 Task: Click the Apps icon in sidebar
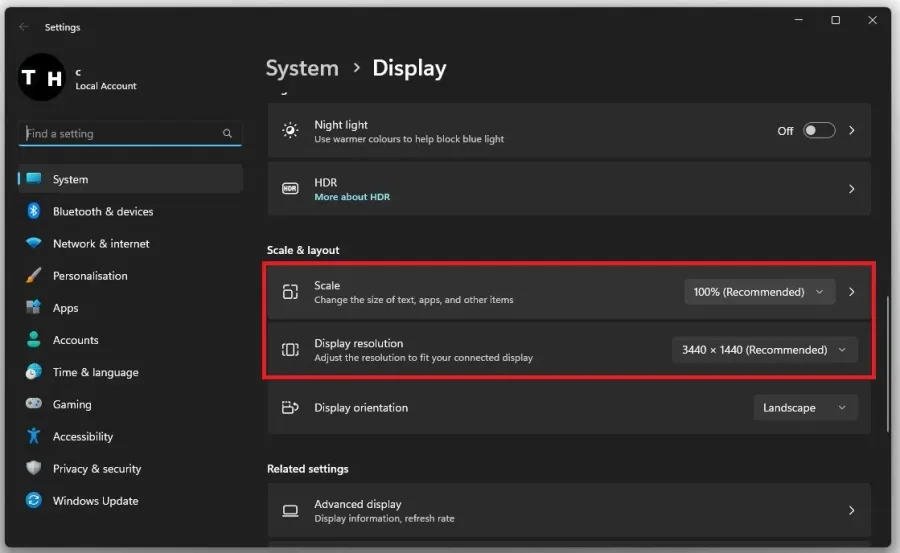point(34,307)
